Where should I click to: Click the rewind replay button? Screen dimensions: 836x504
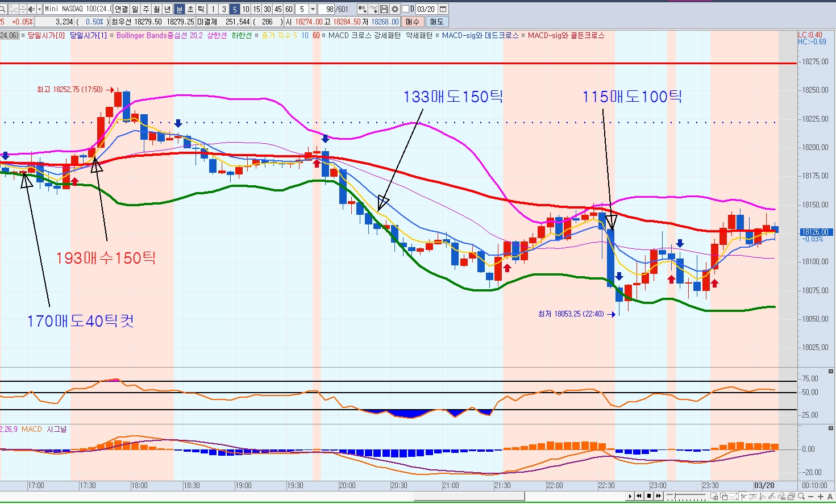click(x=639, y=496)
